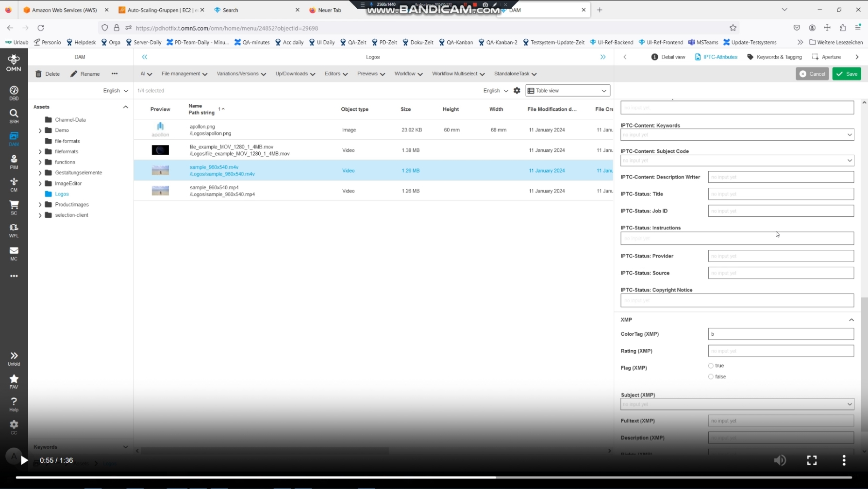Open the SC shopping cart module
The width and height of the screenshot is (868, 489).
coord(14,207)
